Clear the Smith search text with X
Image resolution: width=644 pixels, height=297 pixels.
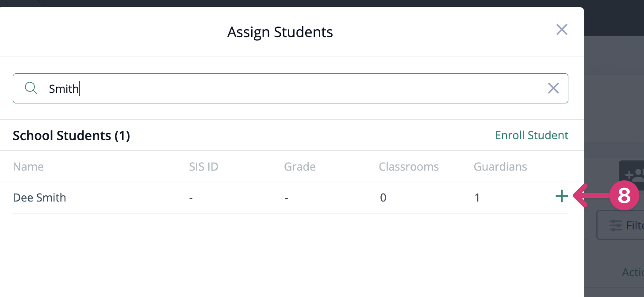click(x=553, y=88)
